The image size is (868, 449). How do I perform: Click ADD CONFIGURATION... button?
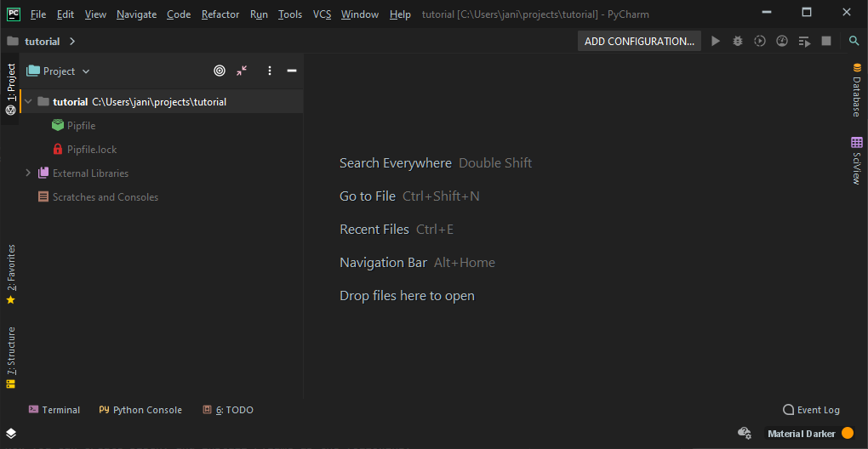639,42
